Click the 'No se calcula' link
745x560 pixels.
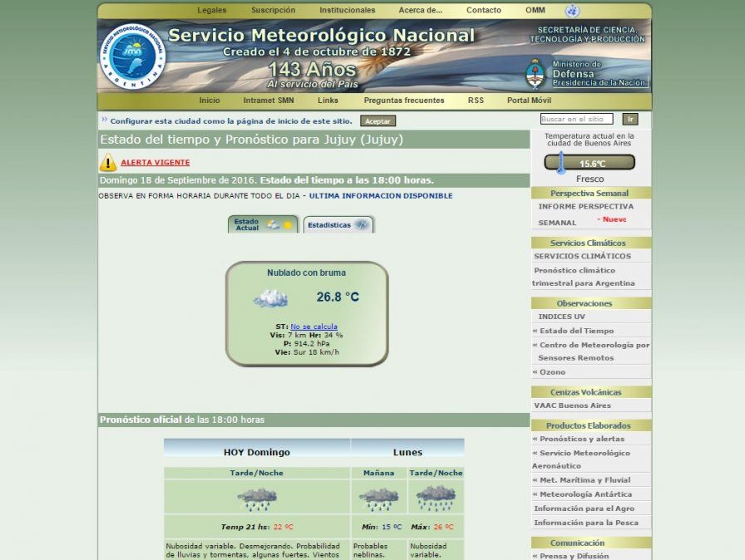coord(313,327)
